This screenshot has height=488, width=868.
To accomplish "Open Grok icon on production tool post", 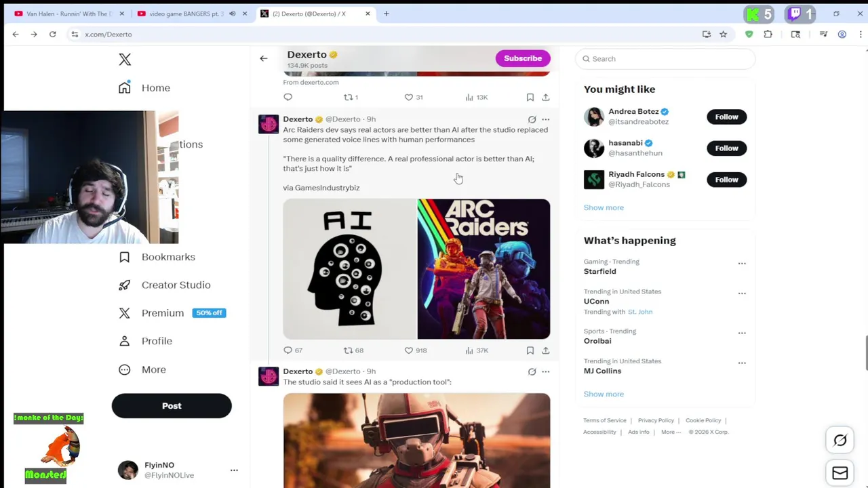I will (x=532, y=371).
